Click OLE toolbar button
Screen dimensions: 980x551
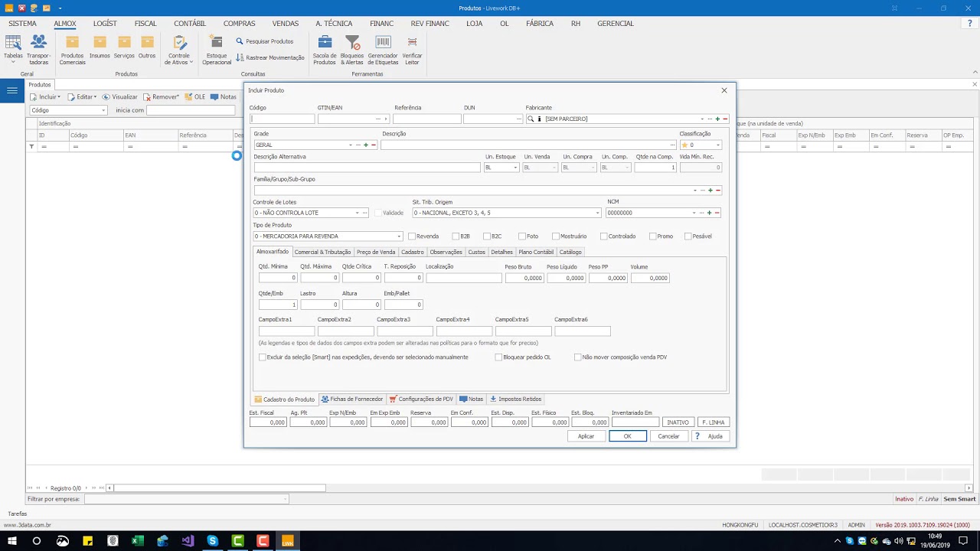(195, 97)
